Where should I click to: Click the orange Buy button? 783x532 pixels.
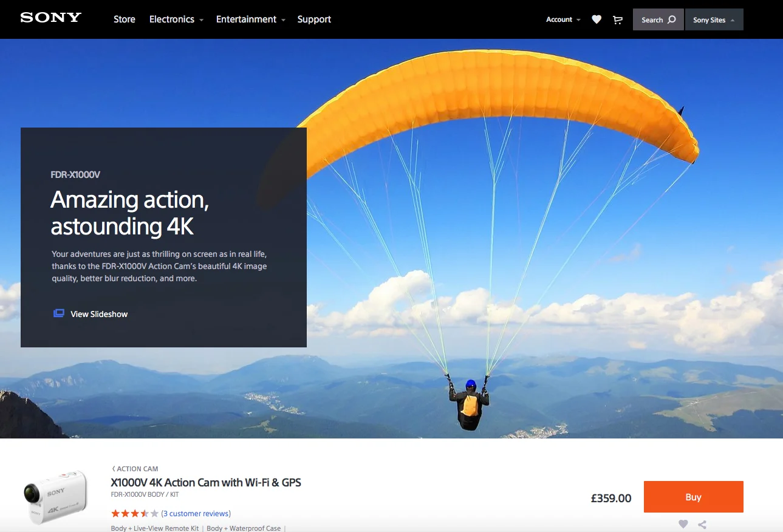click(693, 497)
